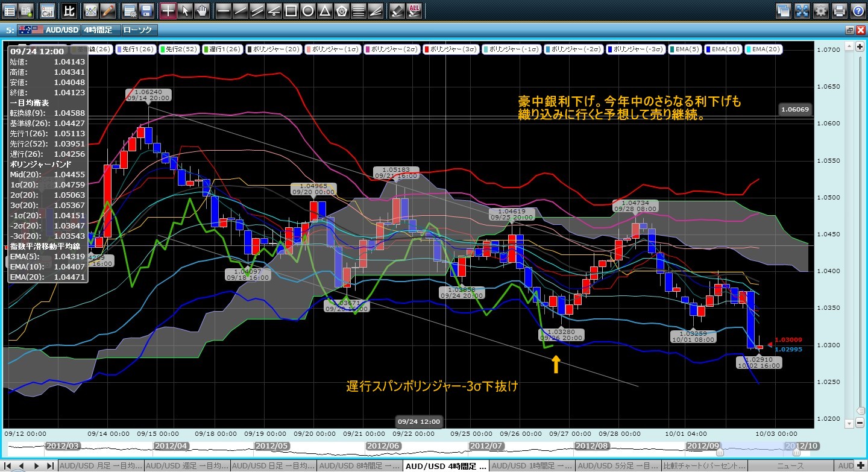Choose the ellipse drawing tool
Image resolution: width=868 pixels, height=472 pixels.
[x=307, y=10]
